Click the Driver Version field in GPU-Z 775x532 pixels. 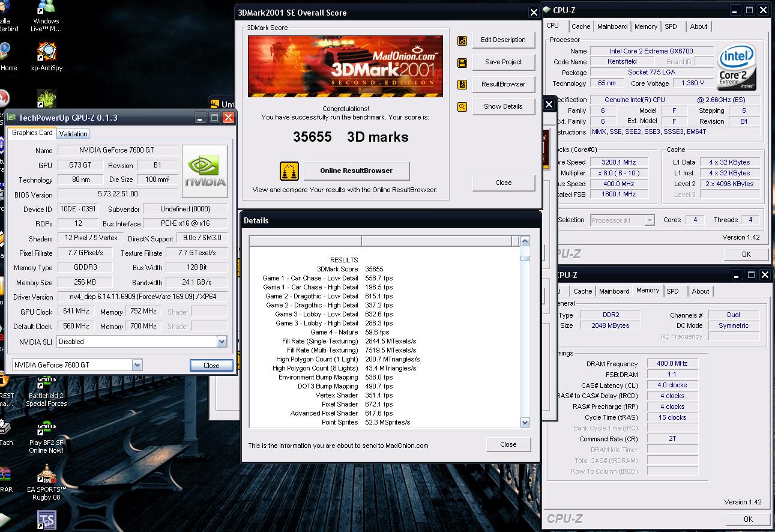(142, 297)
